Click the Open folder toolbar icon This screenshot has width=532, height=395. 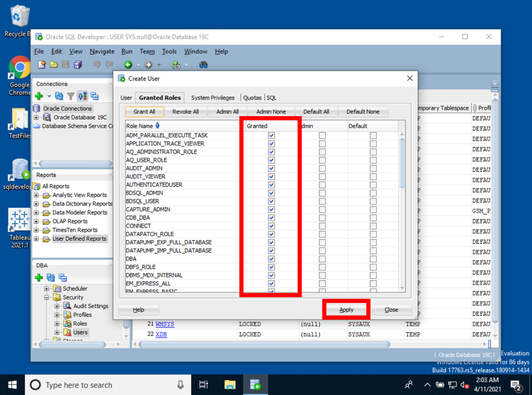click(54, 65)
